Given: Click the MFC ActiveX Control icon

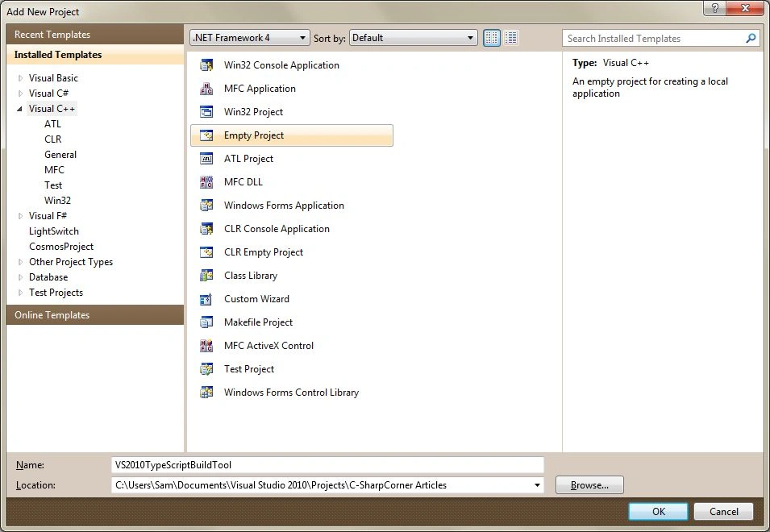Looking at the screenshot, I should (206, 346).
